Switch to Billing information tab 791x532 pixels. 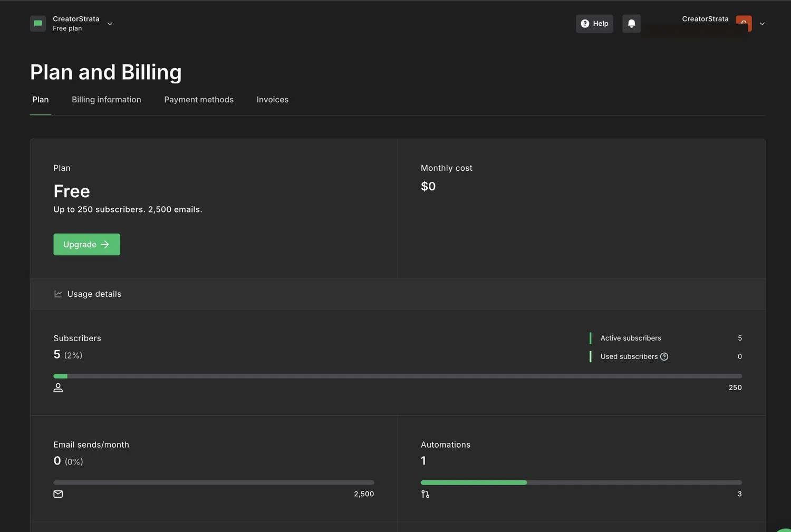point(107,100)
